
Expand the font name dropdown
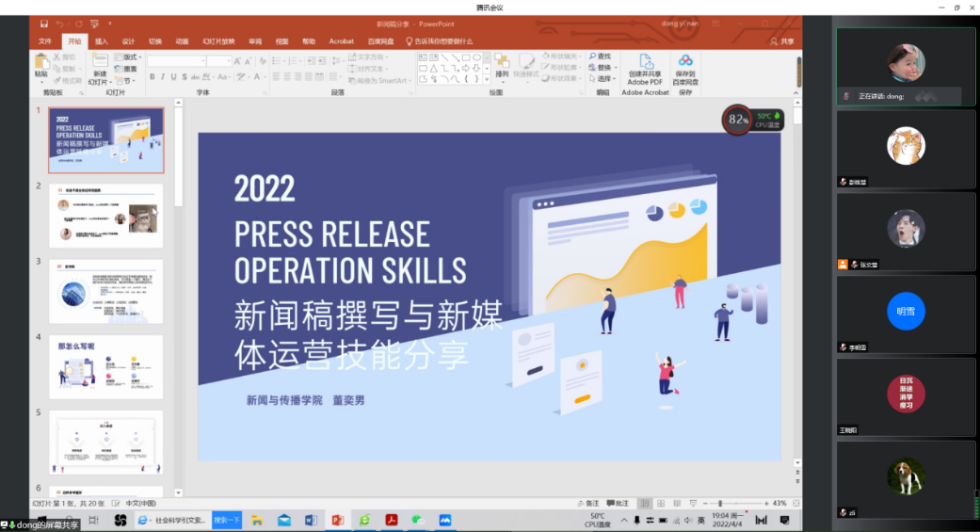tap(202, 61)
